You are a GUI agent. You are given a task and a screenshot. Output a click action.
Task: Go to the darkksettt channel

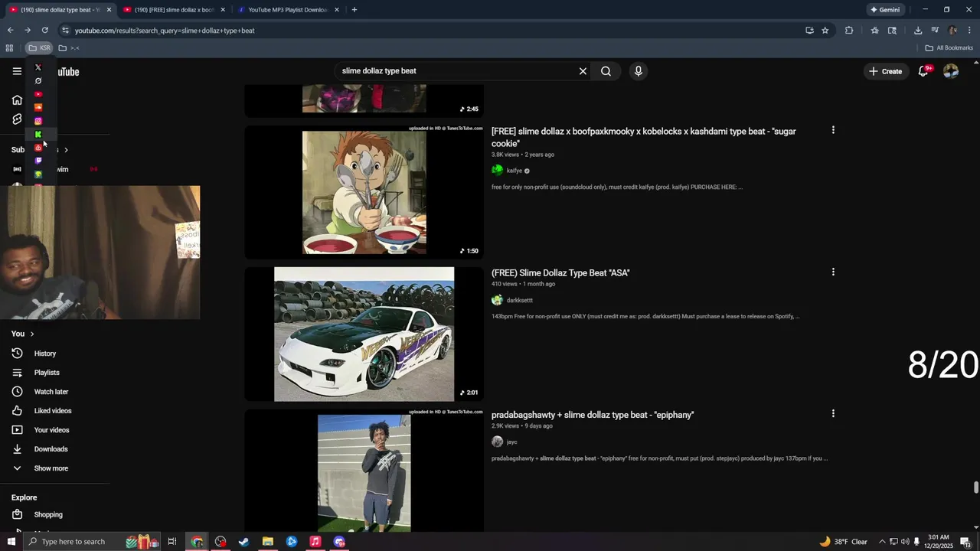tap(520, 300)
